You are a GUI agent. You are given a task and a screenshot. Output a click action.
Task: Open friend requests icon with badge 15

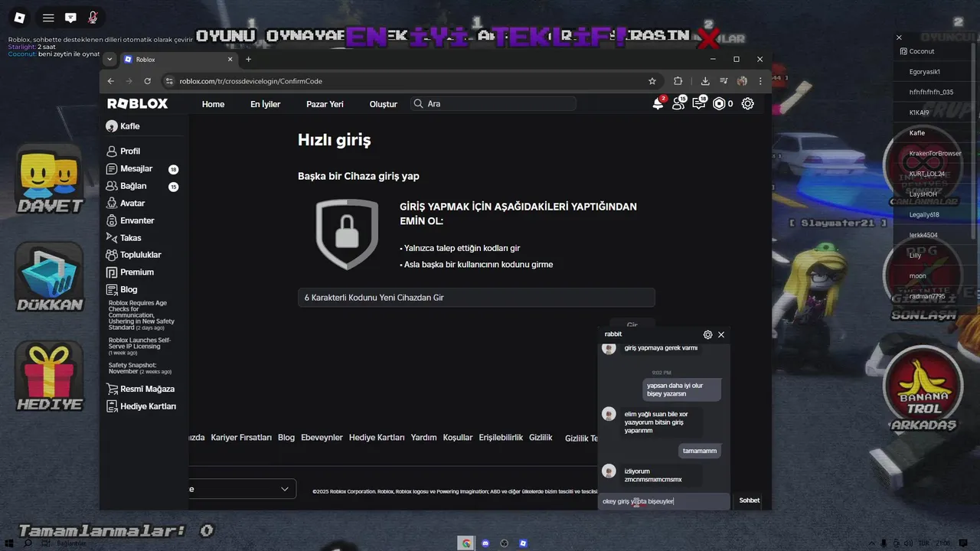click(679, 103)
